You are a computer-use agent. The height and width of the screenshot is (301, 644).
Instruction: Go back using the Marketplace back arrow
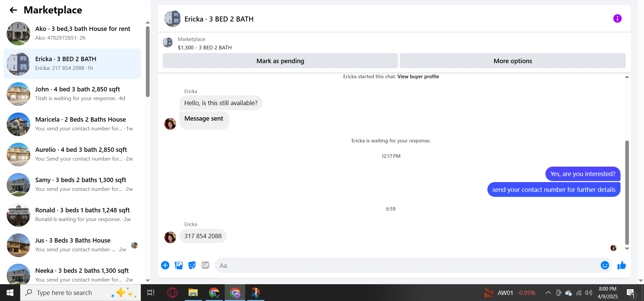[13, 10]
